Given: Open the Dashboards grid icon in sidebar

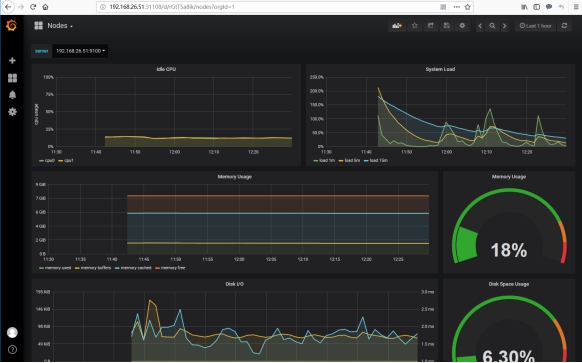Looking at the screenshot, I should pyautogui.click(x=12, y=78).
